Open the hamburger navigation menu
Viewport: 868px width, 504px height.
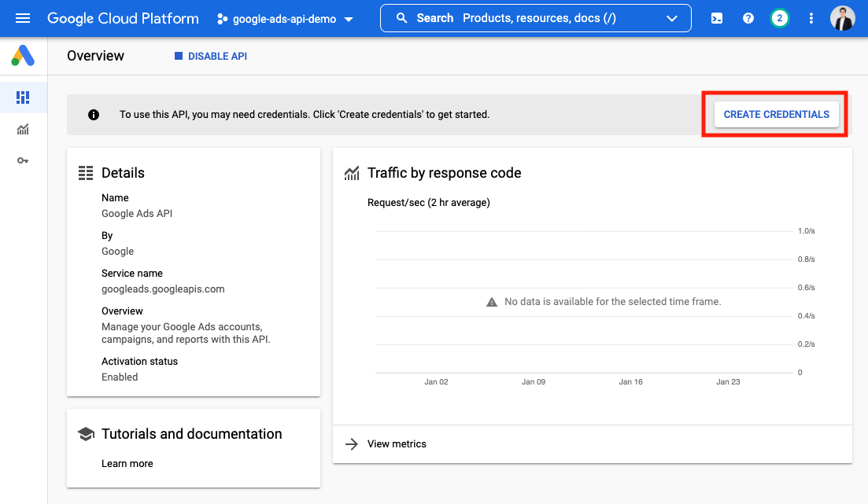pos(23,18)
